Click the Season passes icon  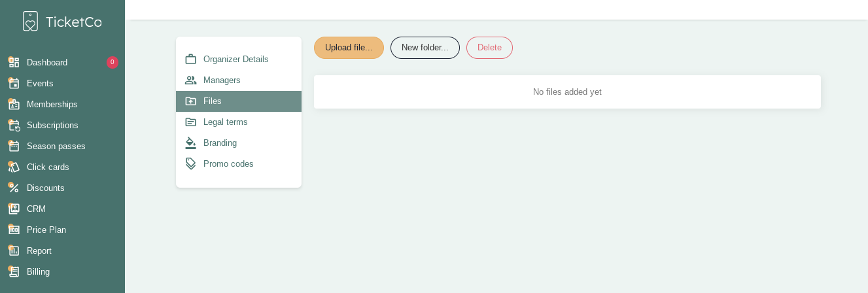click(14, 146)
